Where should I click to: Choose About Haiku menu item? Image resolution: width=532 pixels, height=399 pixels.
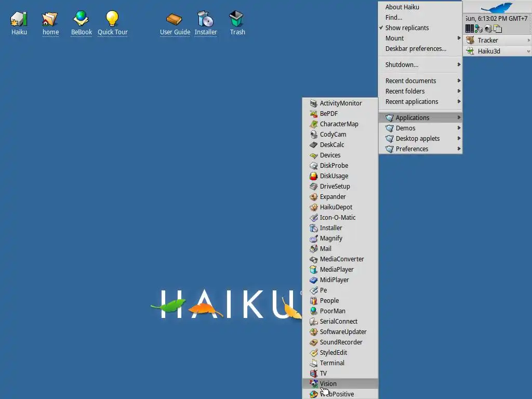point(420,7)
